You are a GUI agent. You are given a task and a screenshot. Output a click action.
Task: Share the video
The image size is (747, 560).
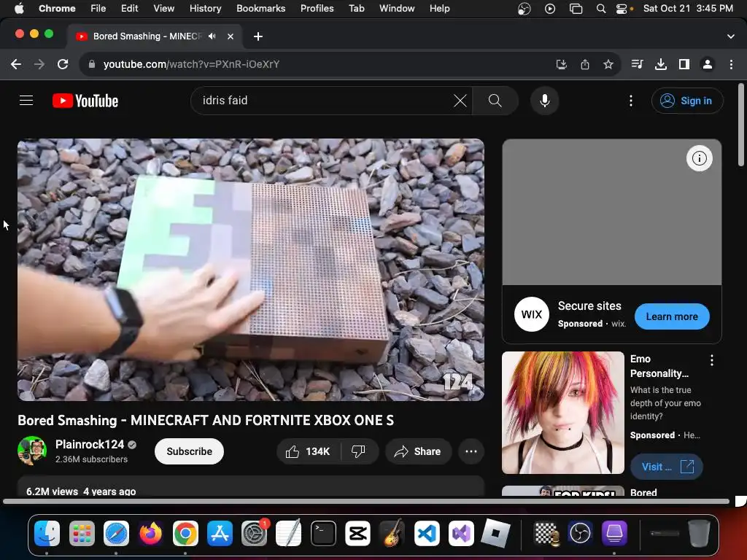tap(418, 451)
